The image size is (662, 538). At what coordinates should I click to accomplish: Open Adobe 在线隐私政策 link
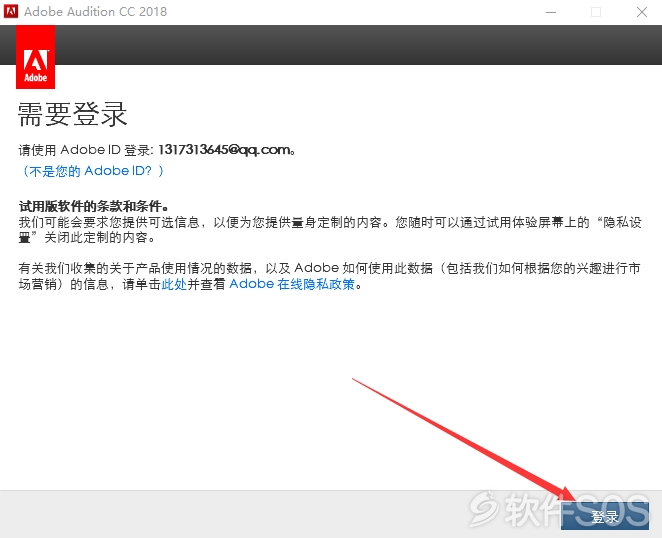(292, 284)
